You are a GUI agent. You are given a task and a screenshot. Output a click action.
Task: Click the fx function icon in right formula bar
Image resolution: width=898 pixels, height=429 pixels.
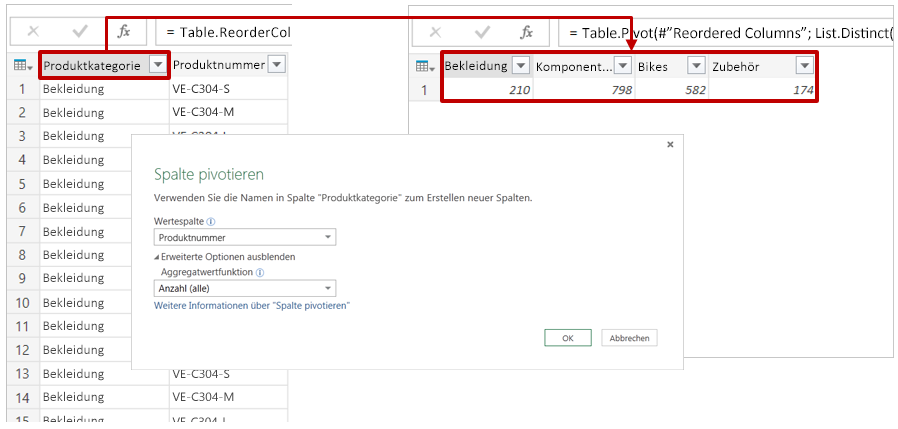526,32
